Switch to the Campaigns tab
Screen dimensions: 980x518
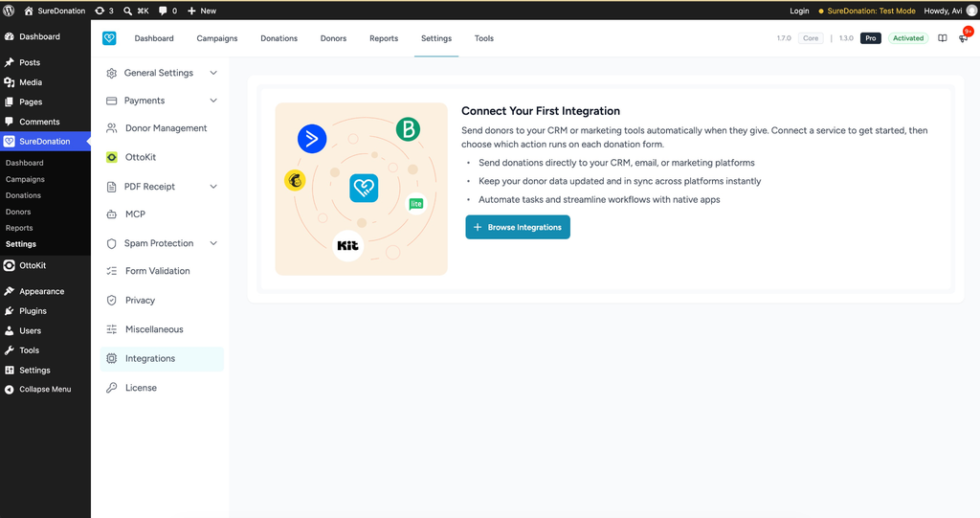(217, 38)
